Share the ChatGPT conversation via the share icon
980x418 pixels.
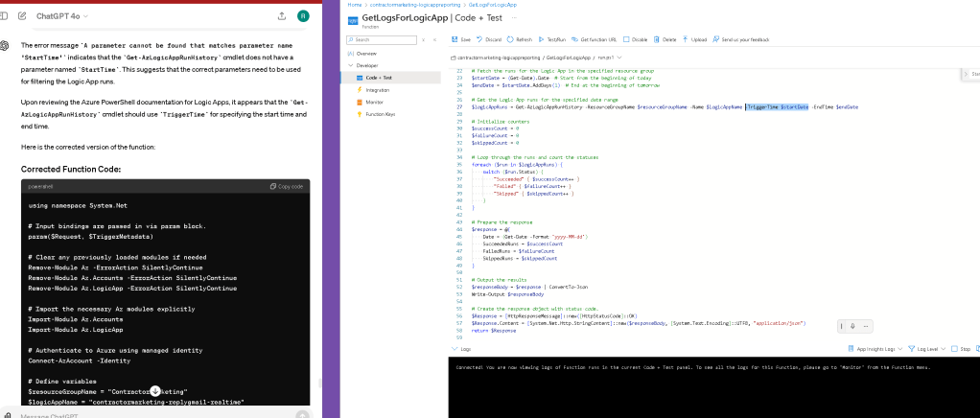(x=282, y=16)
